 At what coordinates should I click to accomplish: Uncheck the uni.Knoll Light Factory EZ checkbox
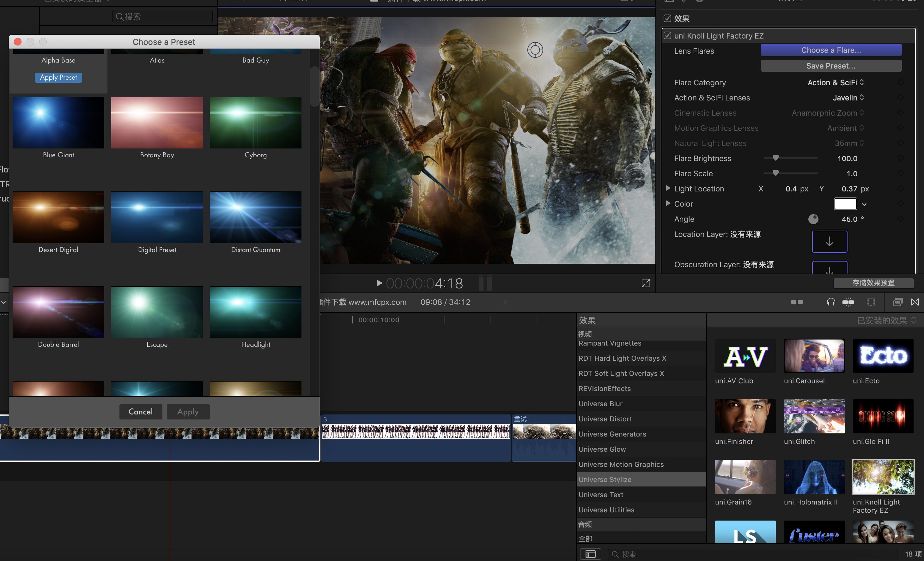tap(667, 36)
